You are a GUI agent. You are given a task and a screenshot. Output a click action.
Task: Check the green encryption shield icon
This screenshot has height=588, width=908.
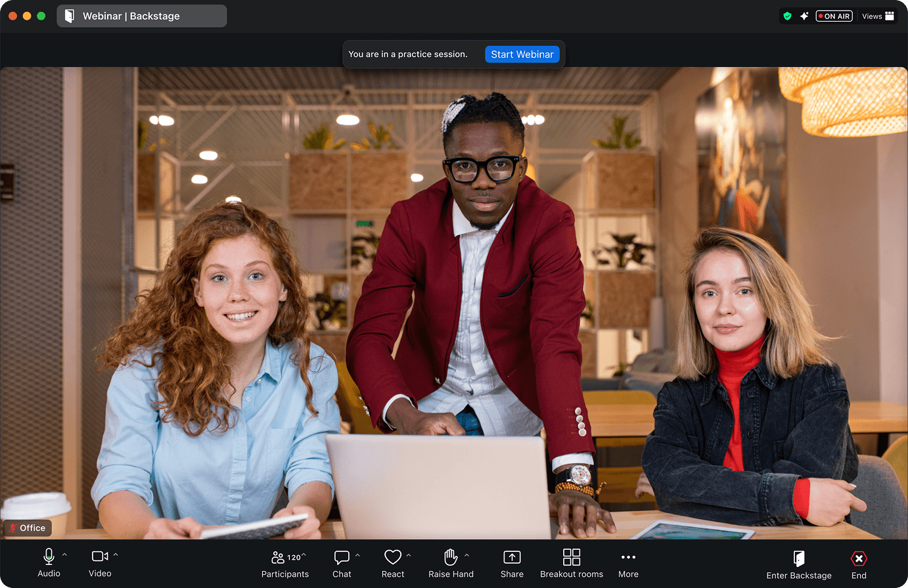(x=787, y=16)
